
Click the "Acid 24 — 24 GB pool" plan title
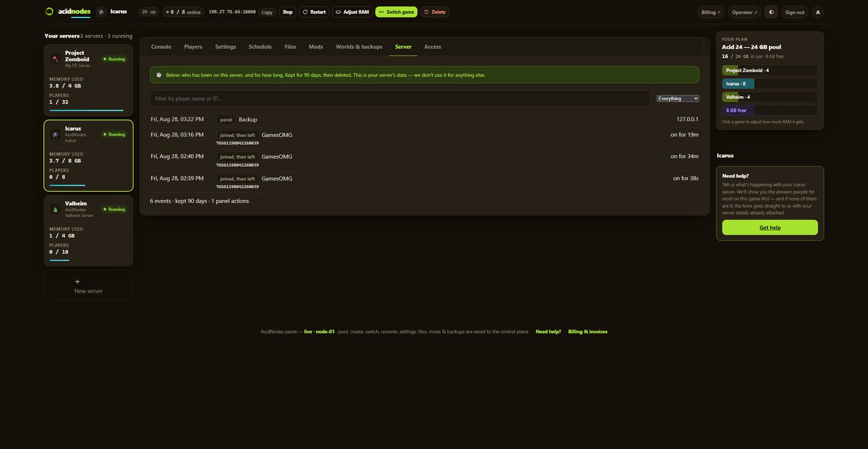click(x=751, y=47)
